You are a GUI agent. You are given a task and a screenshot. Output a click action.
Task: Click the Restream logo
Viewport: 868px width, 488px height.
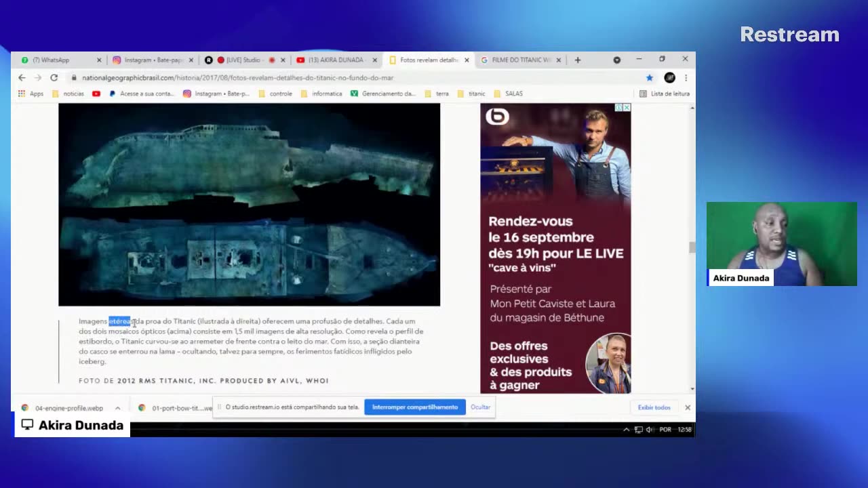[789, 35]
